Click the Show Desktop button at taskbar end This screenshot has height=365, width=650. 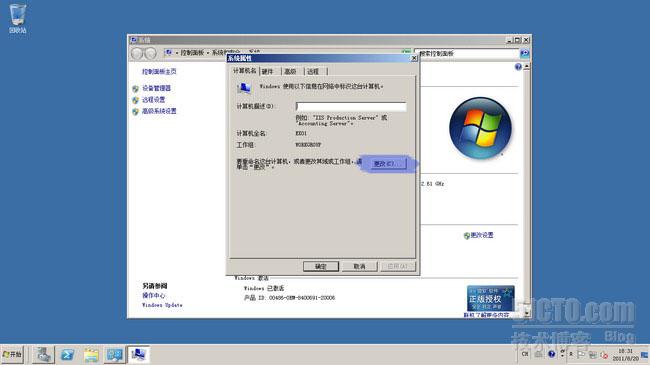(x=645, y=355)
